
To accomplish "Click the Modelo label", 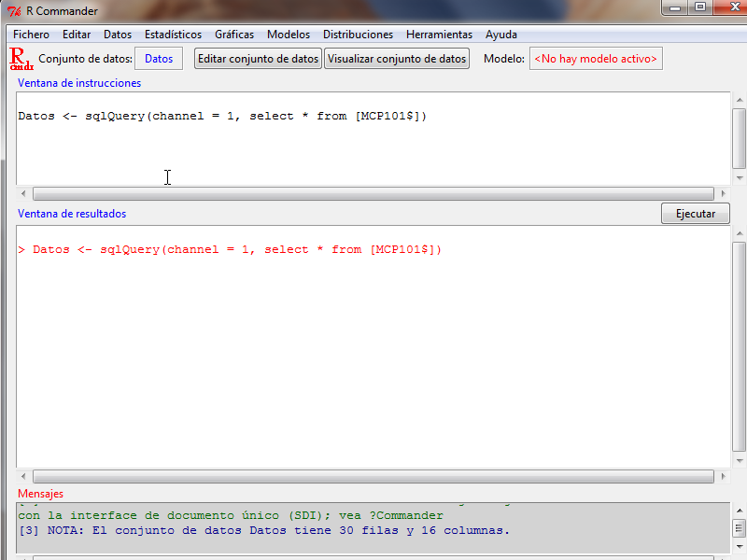I will click(x=504, y=59).
